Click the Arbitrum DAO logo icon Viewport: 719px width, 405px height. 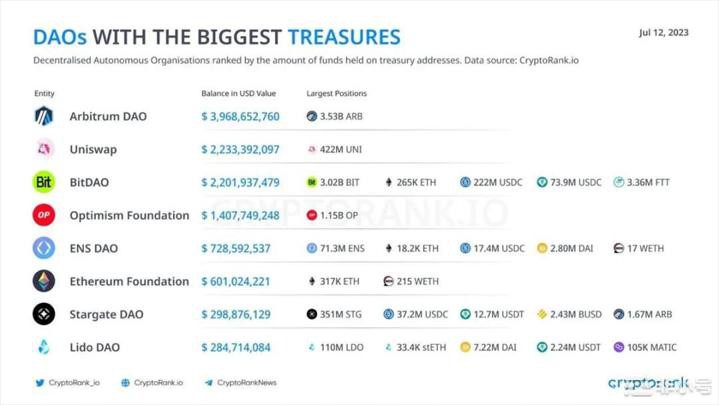coord(44,117)
